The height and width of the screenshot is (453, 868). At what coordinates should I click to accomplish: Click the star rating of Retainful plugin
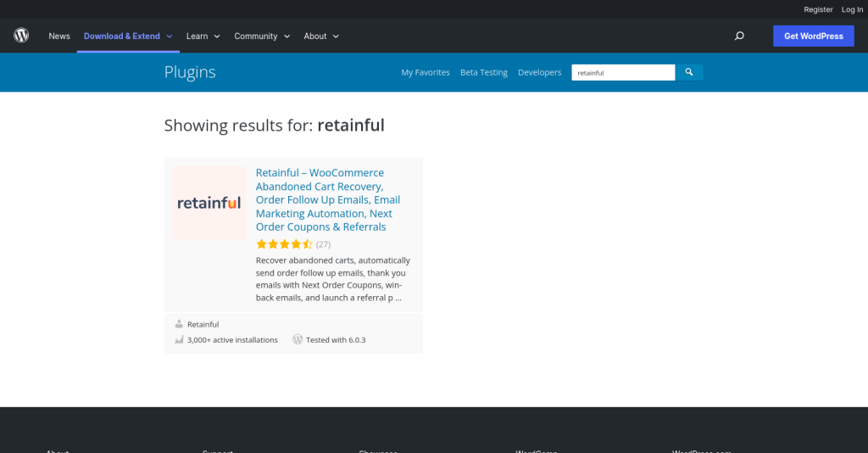tap(285, 244)
